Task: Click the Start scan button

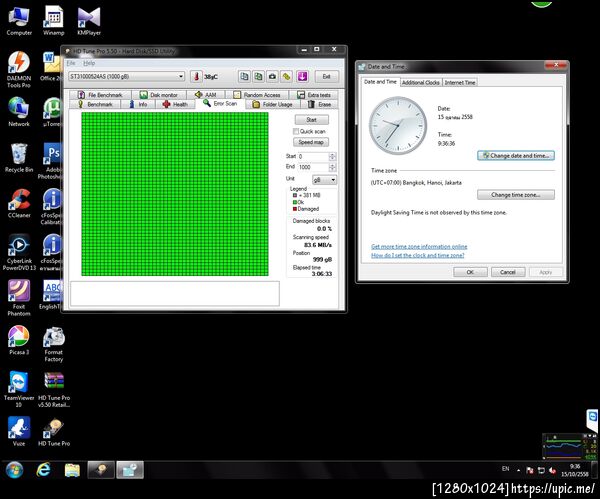Action: 311,120
